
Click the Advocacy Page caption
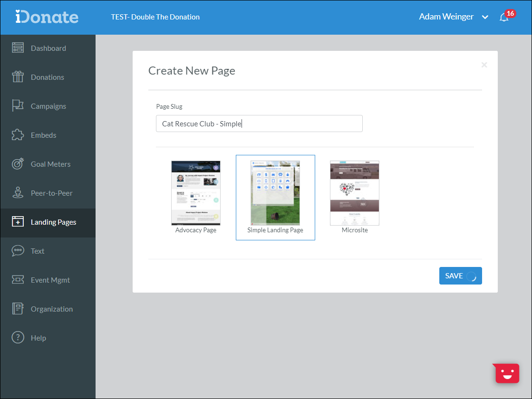[x=196, y=230]
